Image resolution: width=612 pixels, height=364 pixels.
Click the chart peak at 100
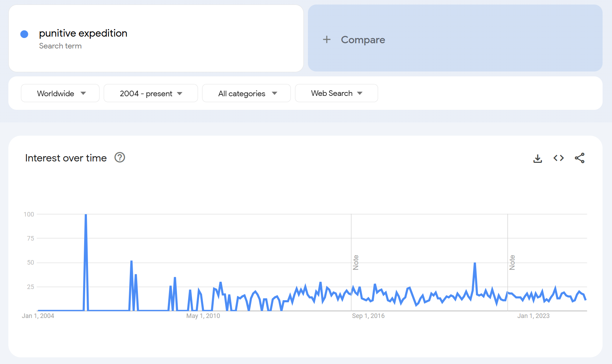click(86, 215)
